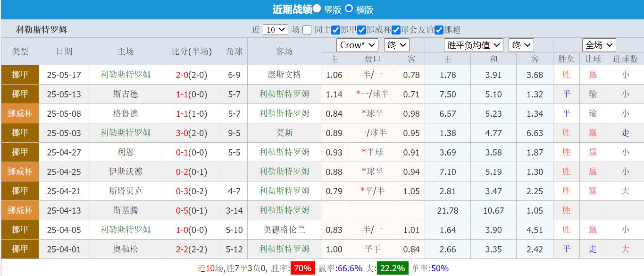Select the 横版 radio button
This screenshot has height=276, width=644.
[x=350, y=9]
